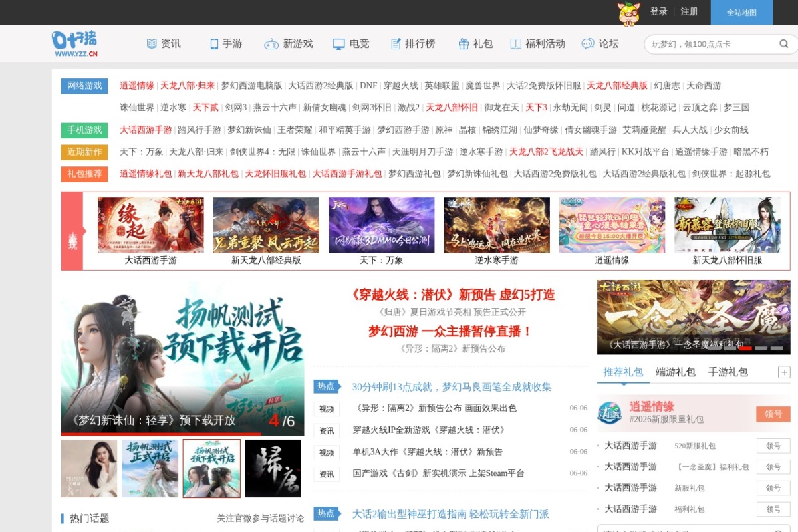The height and width of the screenshot is (532, 798).
Task: Click orange 领号 button for 逍遥情缘
Action: (x=773, y=414)
